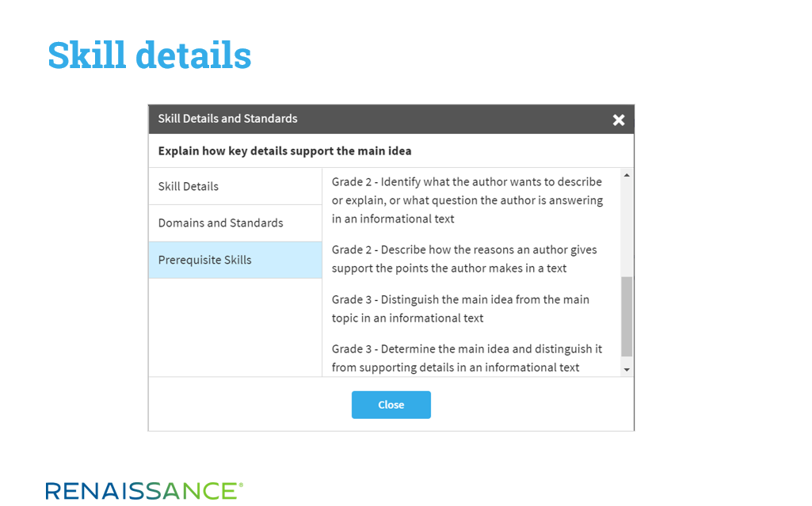This screenshot has height=506, width=812.
Task: Select the highlighted Prerequisite Skills tab
Action: tap(235, 260)
